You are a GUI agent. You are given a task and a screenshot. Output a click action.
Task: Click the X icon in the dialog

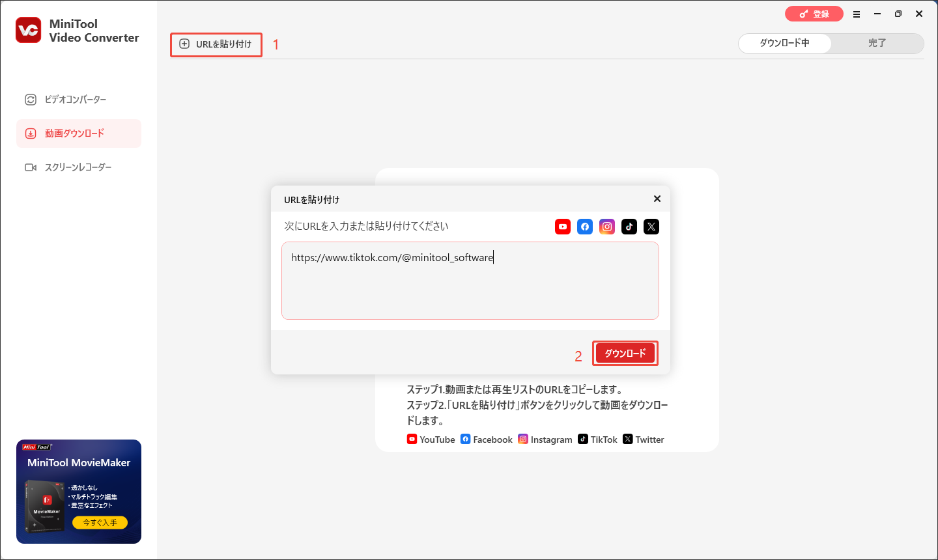click(x=651, y=227)
